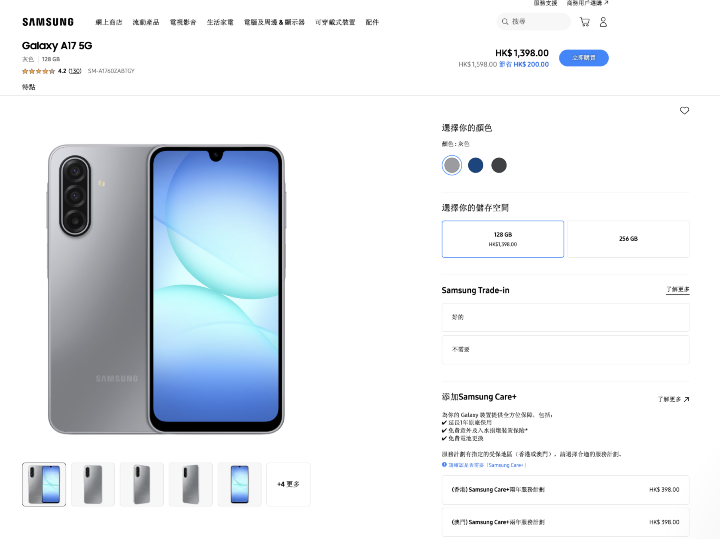Image resolution: width=720 pixels, height=539 pixels.
Task: Select Hong Kong Samsung Care+ HK$398.00 plan
Action: (566, 489)
